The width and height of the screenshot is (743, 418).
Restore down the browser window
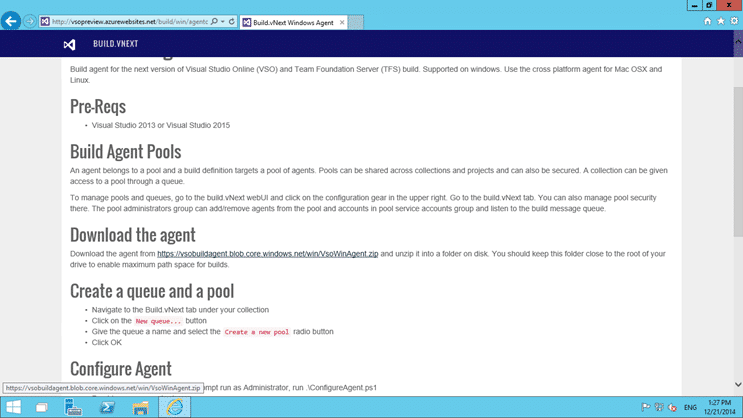click(709, 5)
